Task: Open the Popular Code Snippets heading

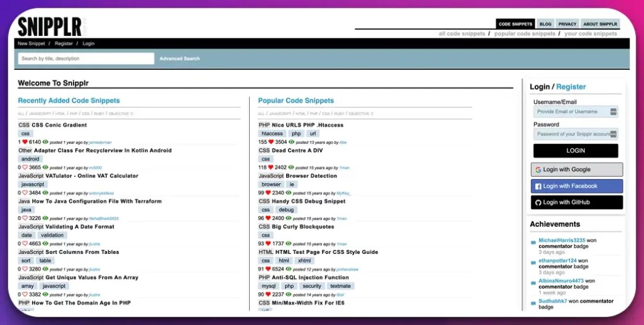Action: point(296,101)
